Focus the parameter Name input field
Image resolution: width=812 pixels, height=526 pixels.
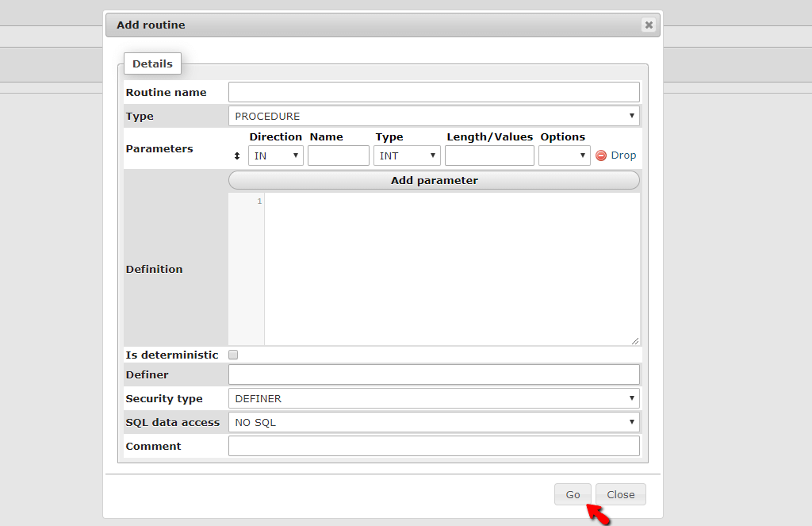[338, 155]
